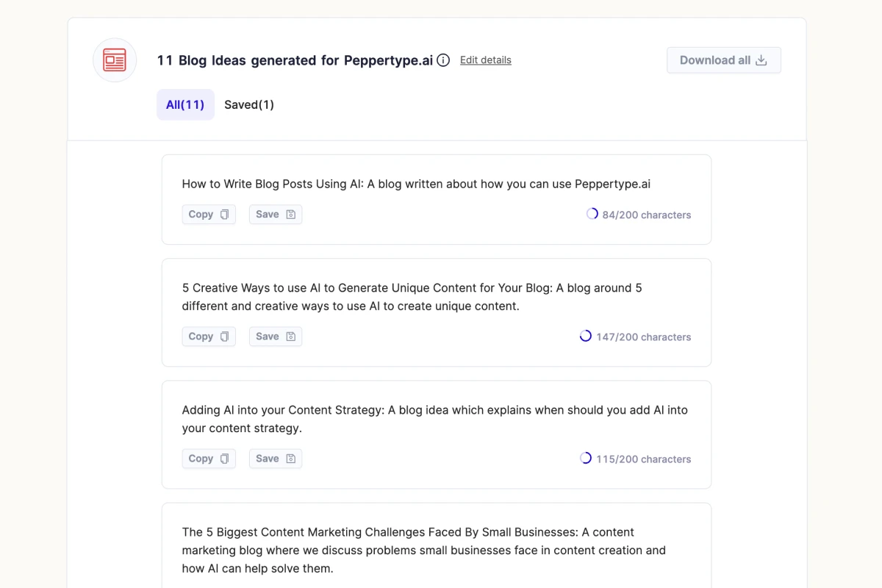This screenshot has height=588, width=882.
Task: Click save disk icon on 5 Creative Ways idea
Action: (x=290, y=337)
